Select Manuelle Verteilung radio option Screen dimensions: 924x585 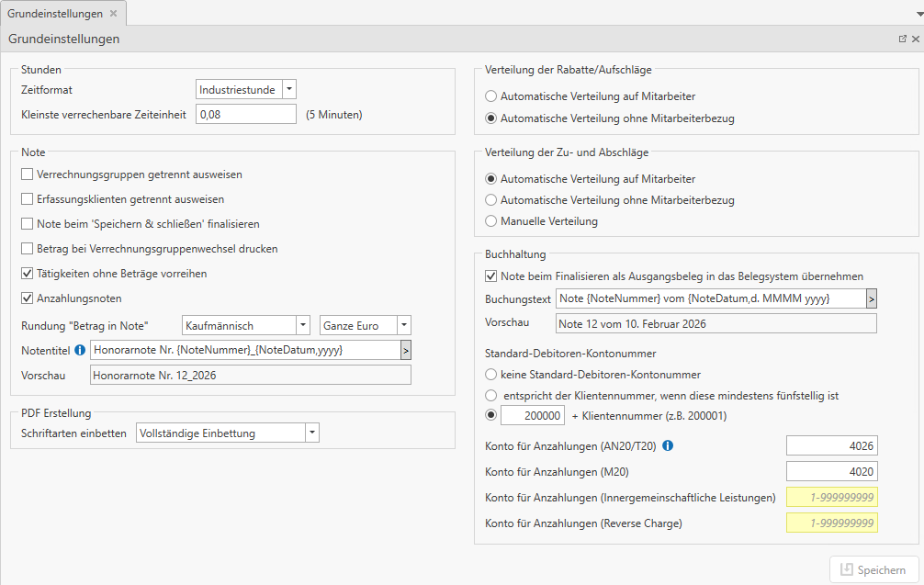491,221
